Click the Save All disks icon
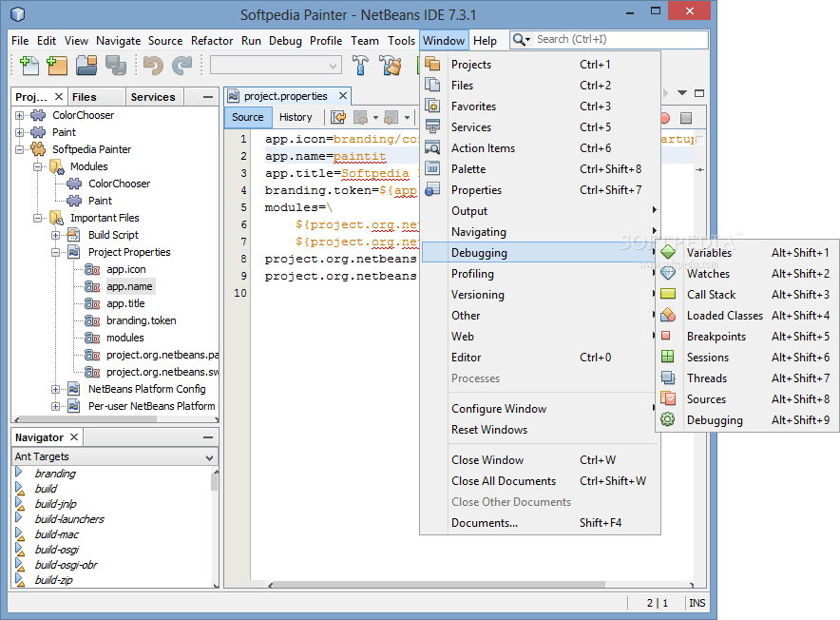This screenshot has width=840, height=620. pyautogui.click(x=115, y=66)
